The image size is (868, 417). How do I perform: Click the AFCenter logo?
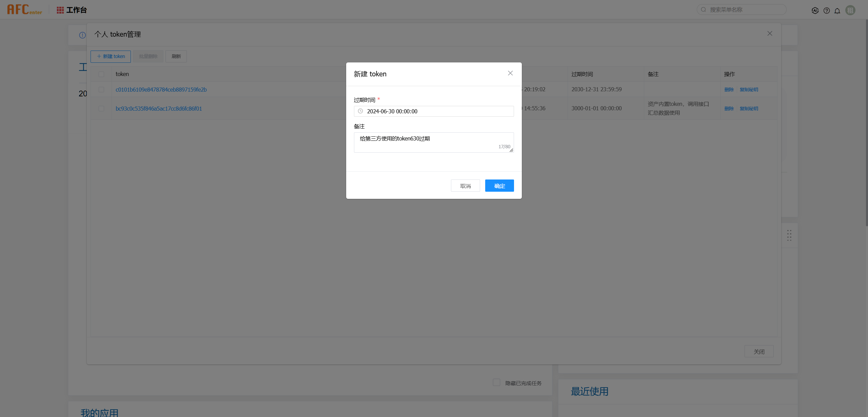click(x=24, y=9)
